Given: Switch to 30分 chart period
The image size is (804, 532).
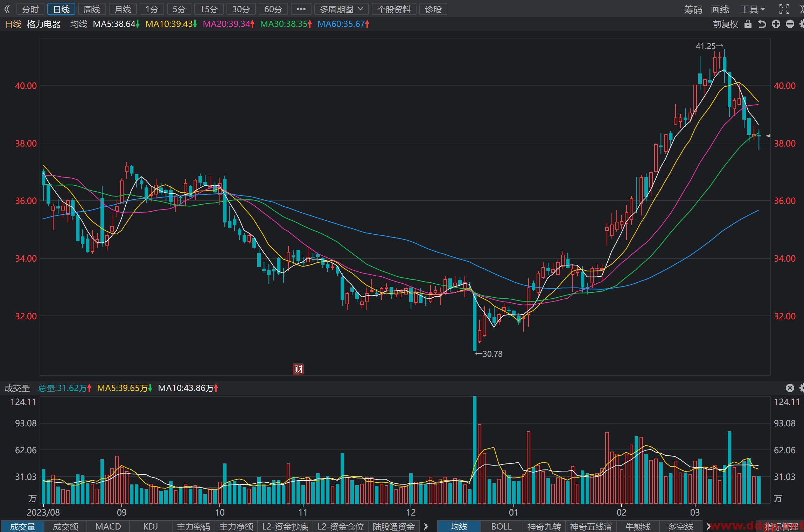Looking at the screenshot, I should (241, 9).
